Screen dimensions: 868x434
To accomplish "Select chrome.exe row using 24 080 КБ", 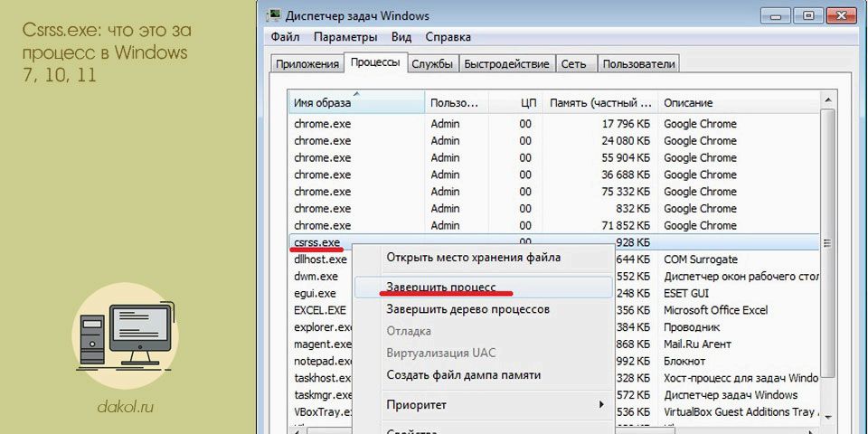I will tap(553, 141).
